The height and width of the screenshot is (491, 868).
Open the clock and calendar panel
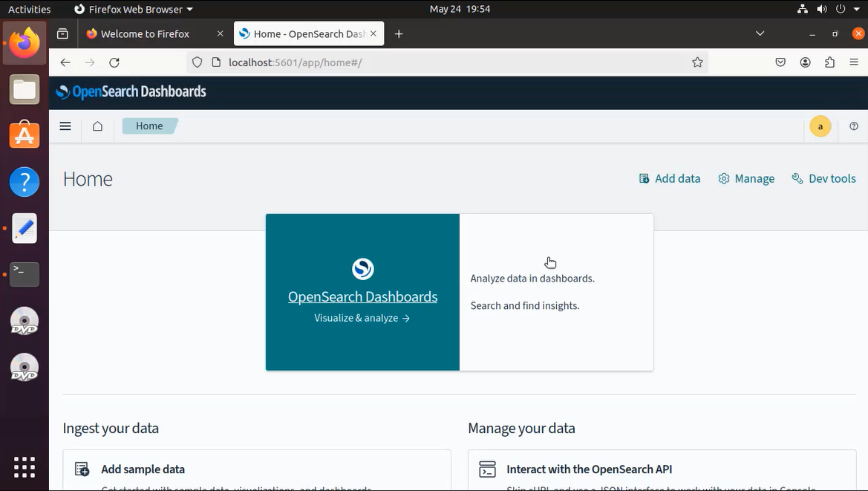pyautogui.click(x=460, y=10)
